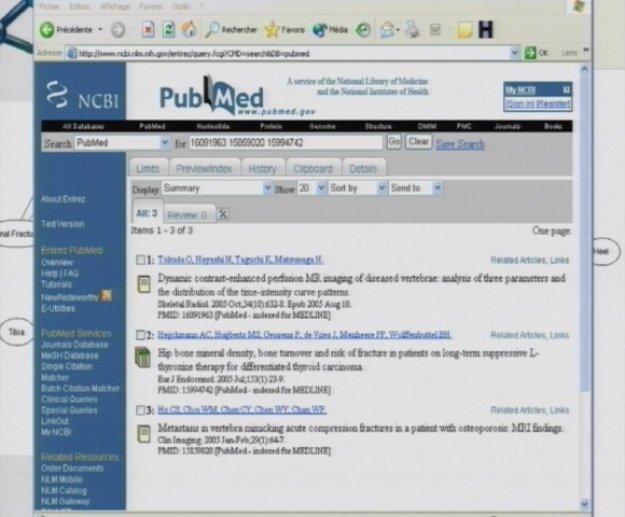Open OMIM in the black database bar
The height and width of the screenshot is (517, 625).
427,126
